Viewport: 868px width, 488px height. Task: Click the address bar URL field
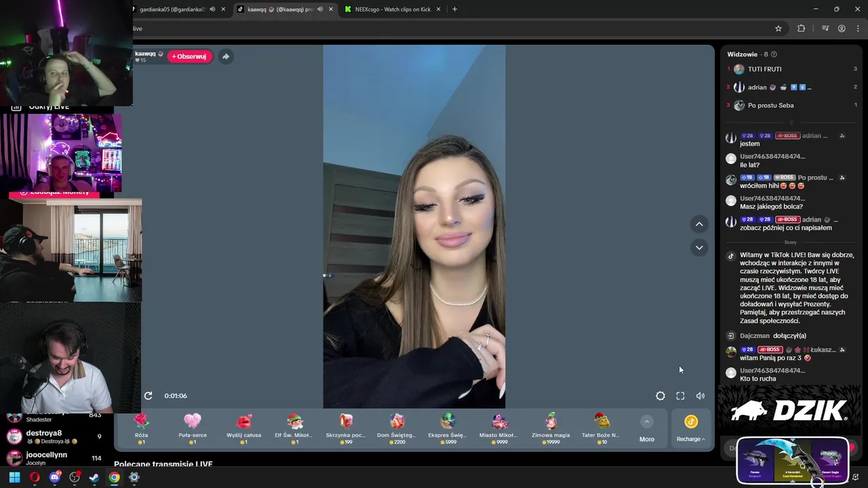tap(448, 28)
